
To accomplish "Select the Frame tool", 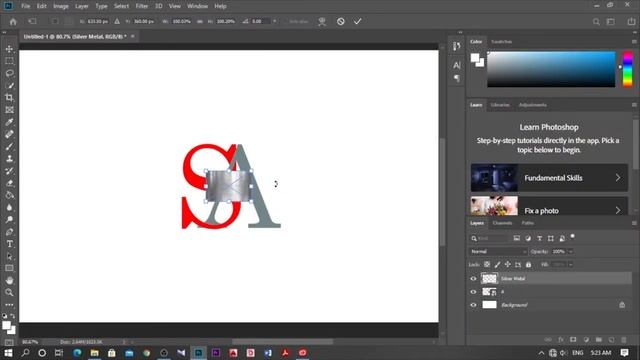I will pos(9,110).
